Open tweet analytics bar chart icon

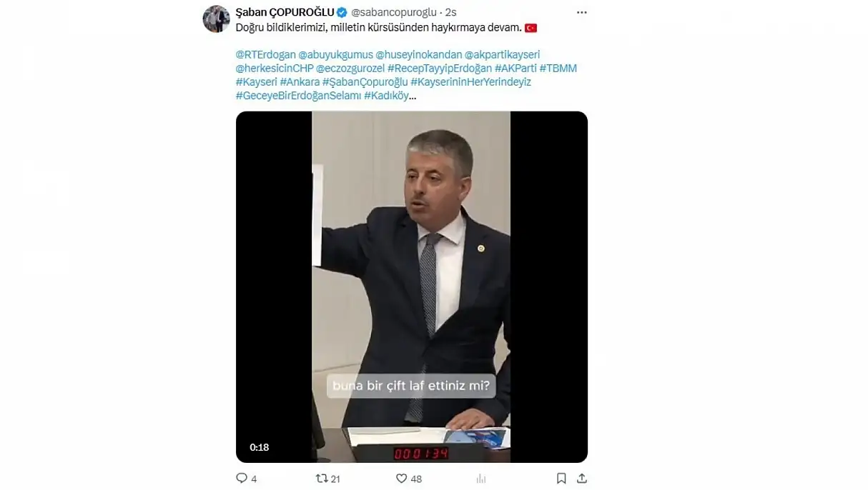[481, 479]
